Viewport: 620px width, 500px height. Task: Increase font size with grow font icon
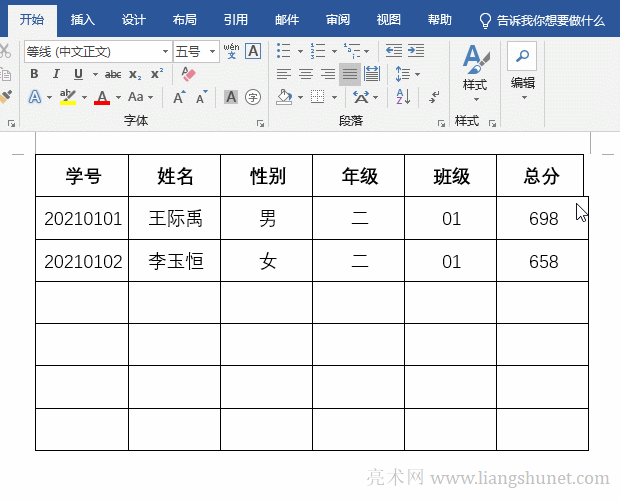[179, 97]
